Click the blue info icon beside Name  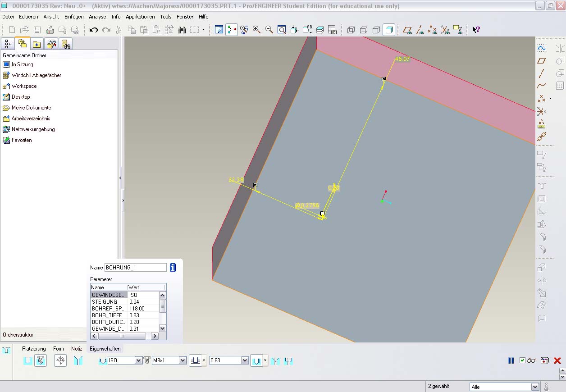tap(173, 268)
